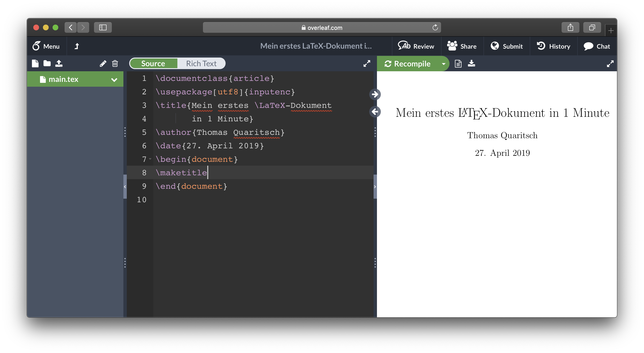
Task: Open the Overleaf Menu
Action: 46,46
